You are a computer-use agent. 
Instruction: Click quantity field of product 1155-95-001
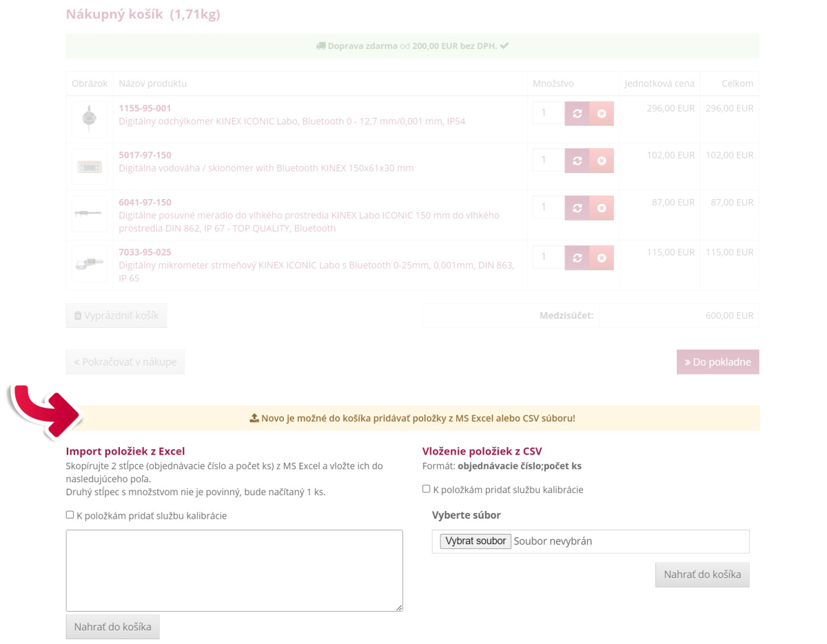[x=549, y=114]
